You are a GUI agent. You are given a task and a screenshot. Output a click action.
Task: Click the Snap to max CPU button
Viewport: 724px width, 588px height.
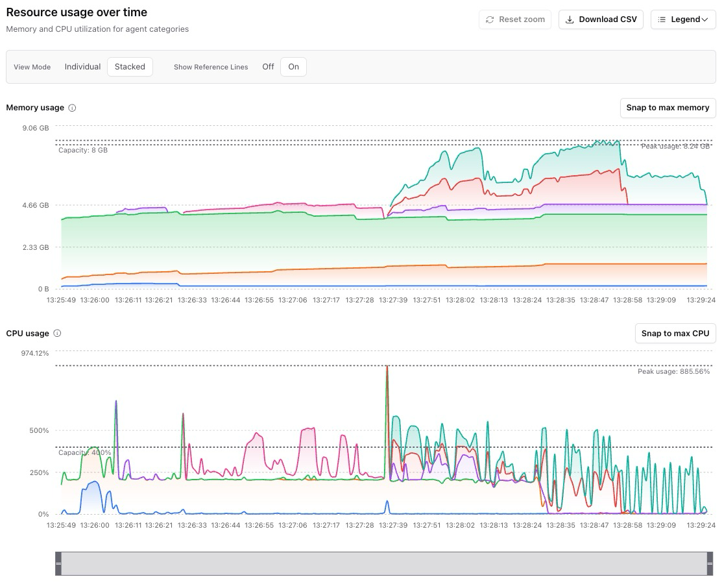[675, 333]
